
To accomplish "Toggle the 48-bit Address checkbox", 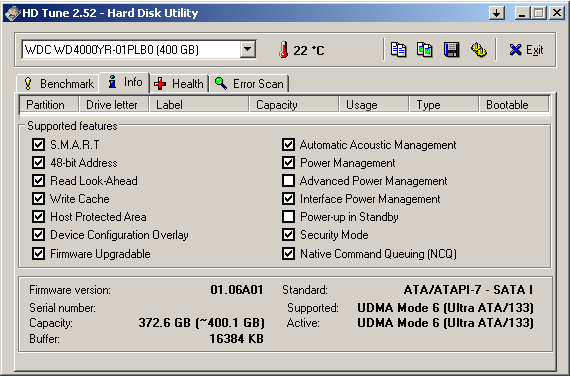I will click(x=39, y=163).
